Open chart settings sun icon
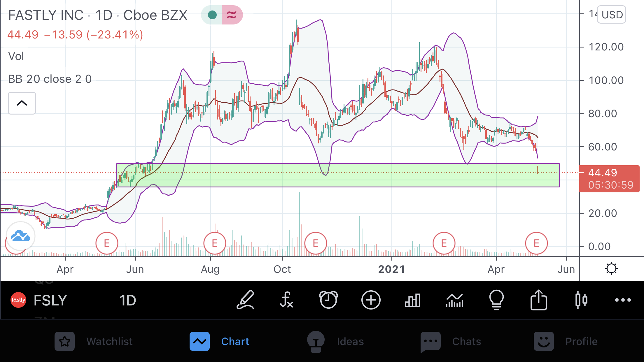The image size is (644, 362). tap(611, 268)
